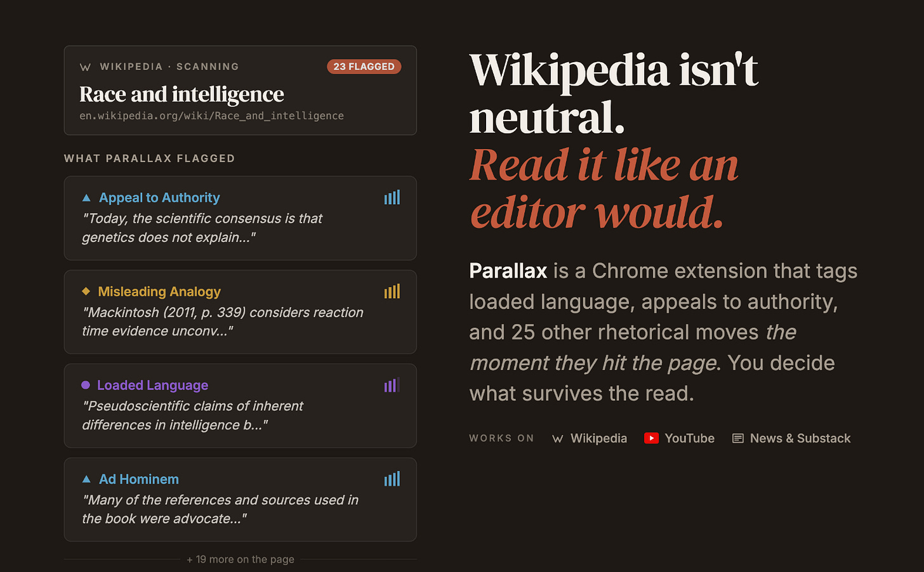Click the WORKS ON label
The image size is (924, 572).
click(x=501, y=438)
